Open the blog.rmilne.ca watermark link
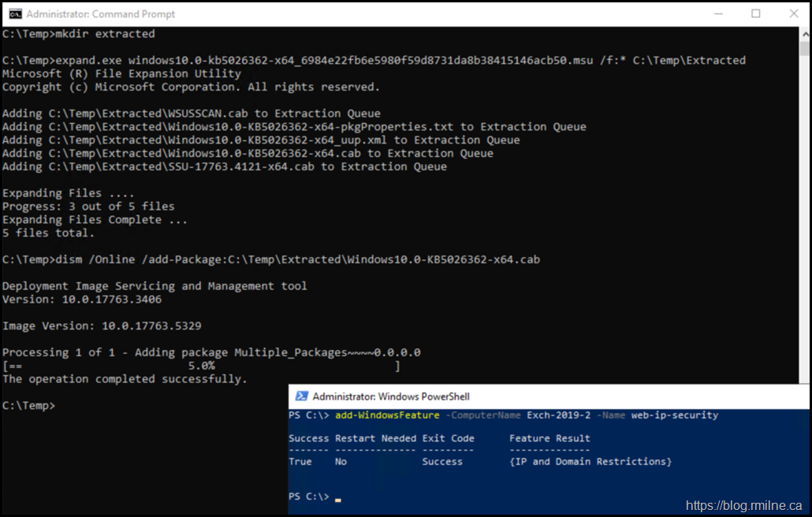Image resolution: width=812 pixels, height=517 pixels. 744,505
